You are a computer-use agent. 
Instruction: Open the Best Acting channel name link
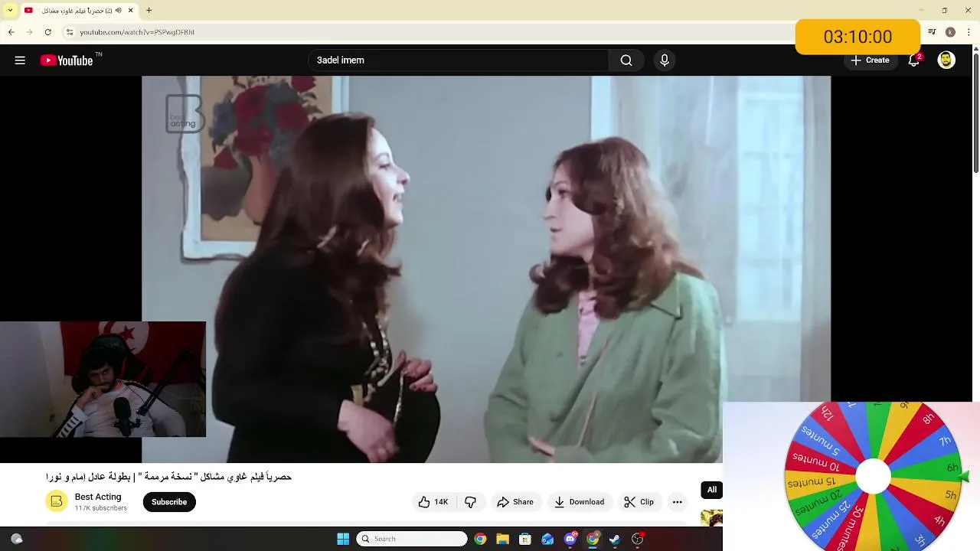pos(98,497)
